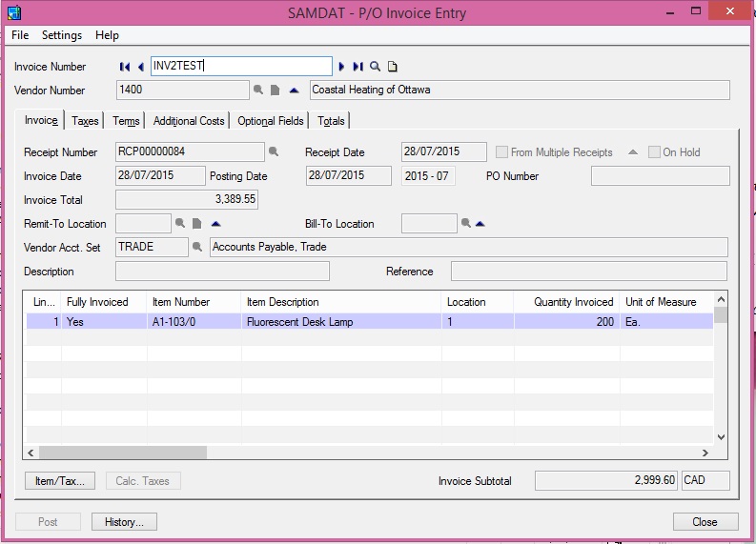Image resolution: width=756 pixels, height=544 pixels.
Task: Go to previous invoice record
Action: click(x=141, y=67)
